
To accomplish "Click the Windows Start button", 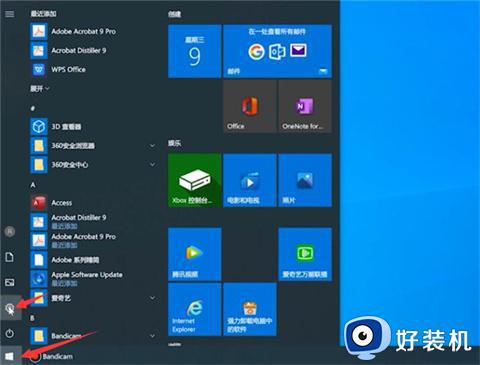I will (x=9, y=356).
